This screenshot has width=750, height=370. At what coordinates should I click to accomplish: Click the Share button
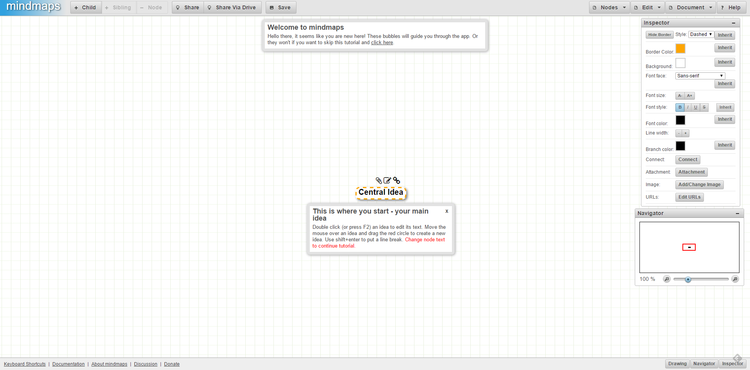tap(188, 8)
